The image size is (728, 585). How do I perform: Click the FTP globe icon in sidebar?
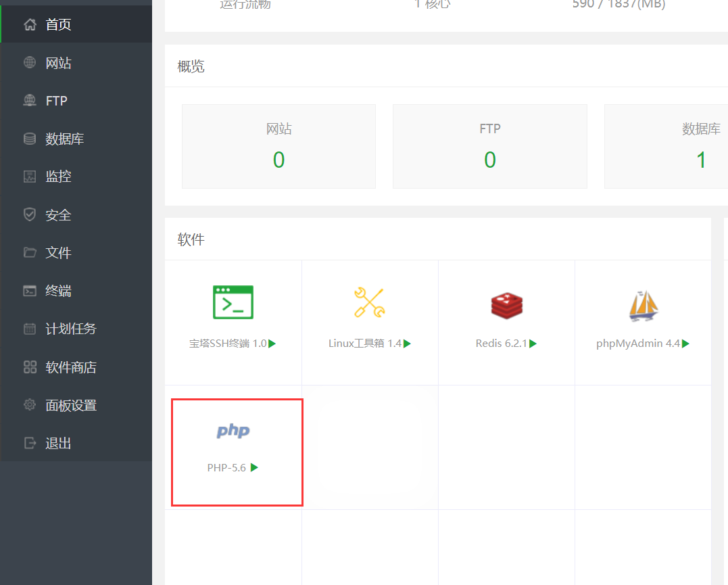30,100
